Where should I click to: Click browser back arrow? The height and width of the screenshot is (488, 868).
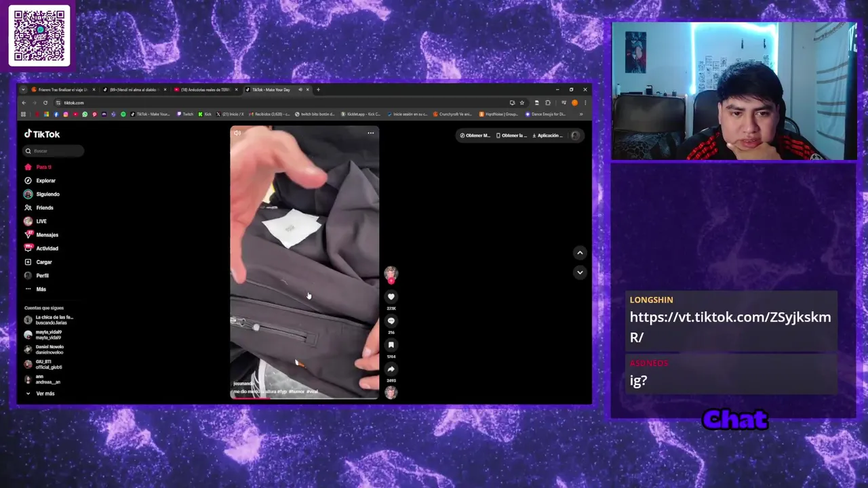click(24, 103)
